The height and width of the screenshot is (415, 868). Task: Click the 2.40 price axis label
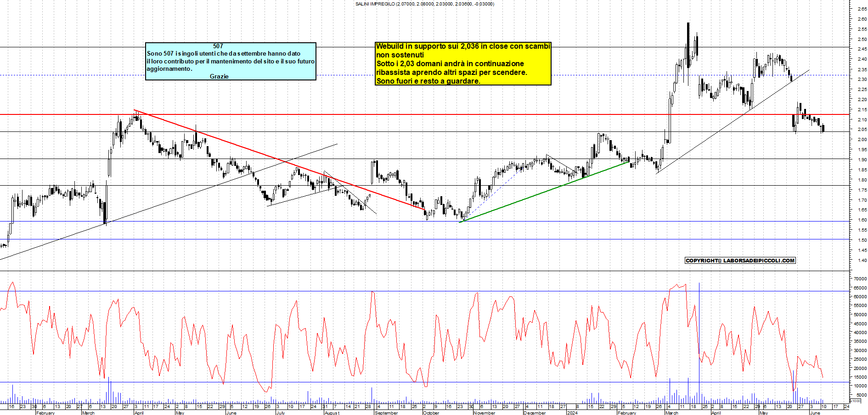click(862, 59)
